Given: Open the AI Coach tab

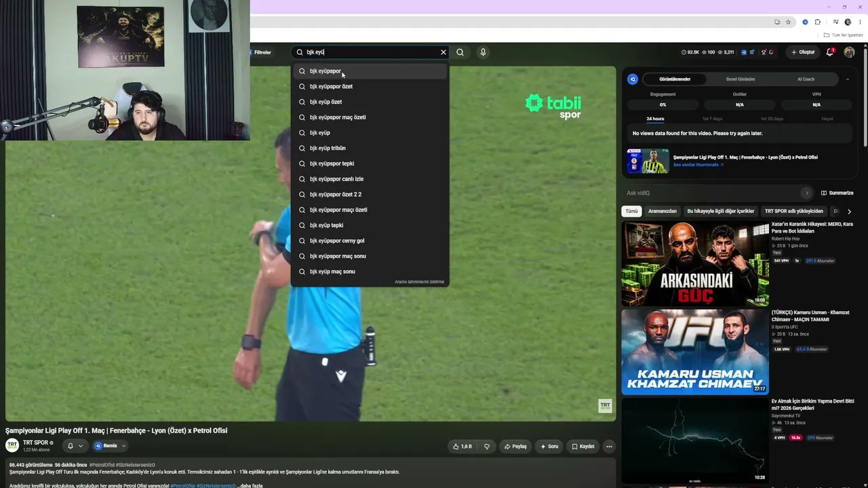Looking at the screenshot, I should click(806, 79).
